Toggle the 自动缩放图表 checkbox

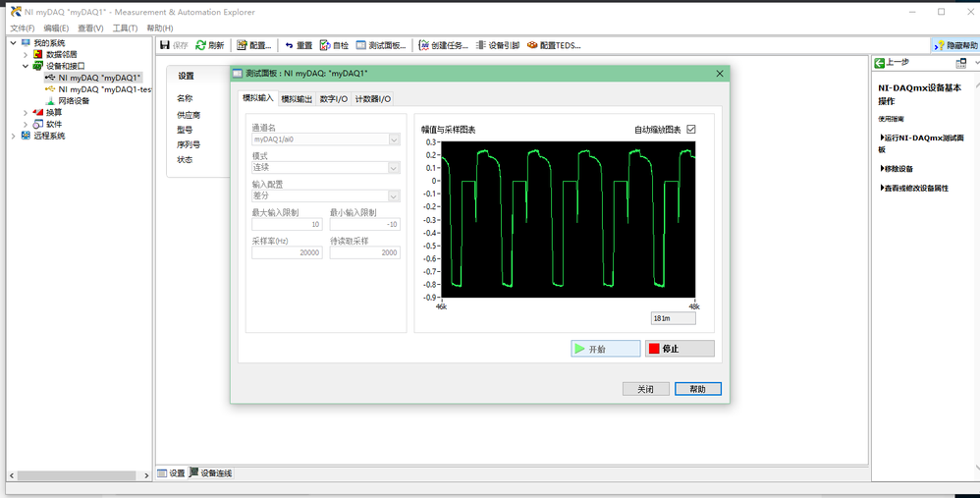[690, 130]
